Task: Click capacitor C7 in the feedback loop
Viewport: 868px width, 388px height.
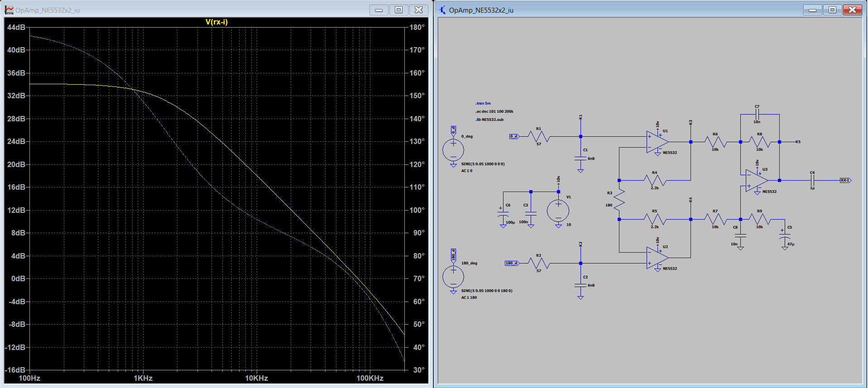Action: tap(758, 114)
